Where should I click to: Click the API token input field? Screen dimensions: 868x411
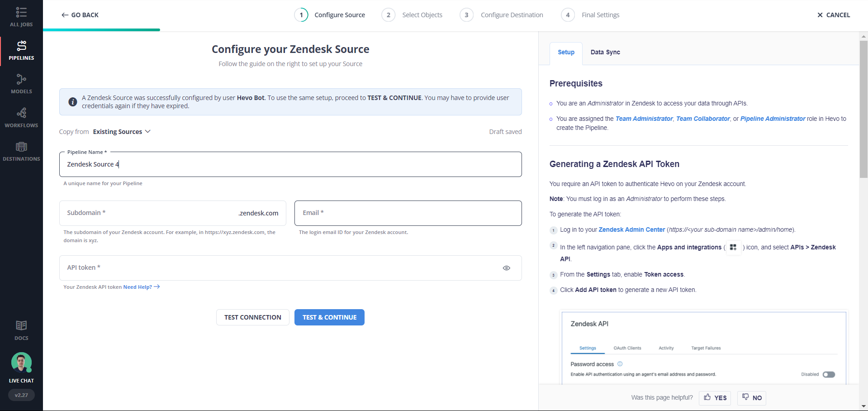(x=290, y=268)
